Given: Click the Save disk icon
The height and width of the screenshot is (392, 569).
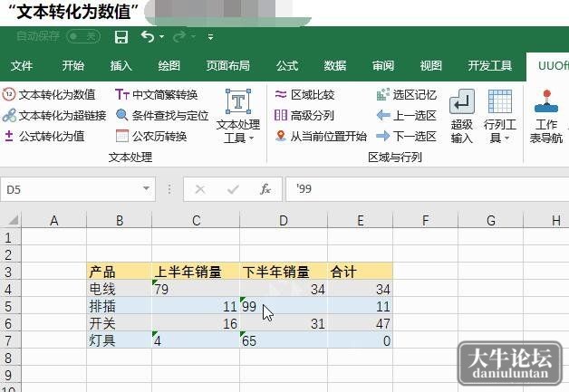Looking at the screenshot, I should point(121,36).
